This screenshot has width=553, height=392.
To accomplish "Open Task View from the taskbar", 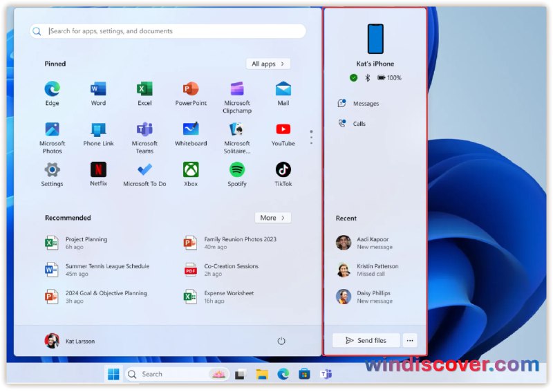I will [241, 374].
